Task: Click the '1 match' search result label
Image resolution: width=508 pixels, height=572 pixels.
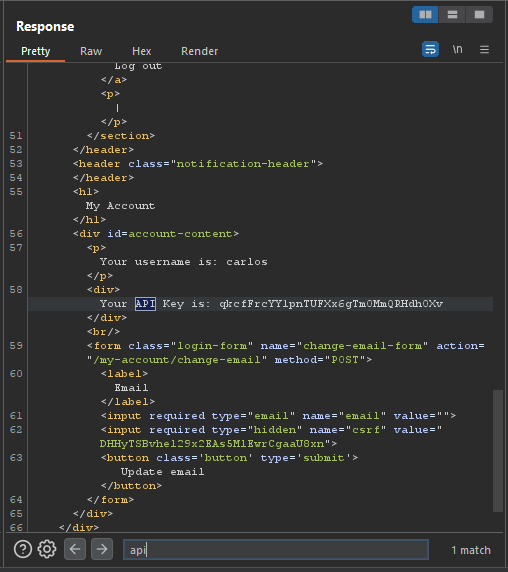Action: point(471,550)
